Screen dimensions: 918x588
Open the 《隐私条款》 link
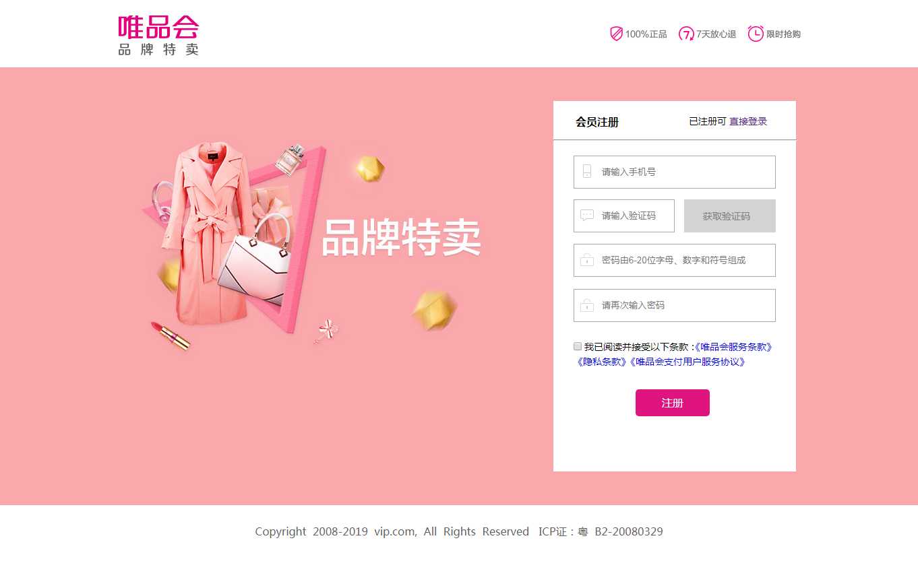[601, 362]
